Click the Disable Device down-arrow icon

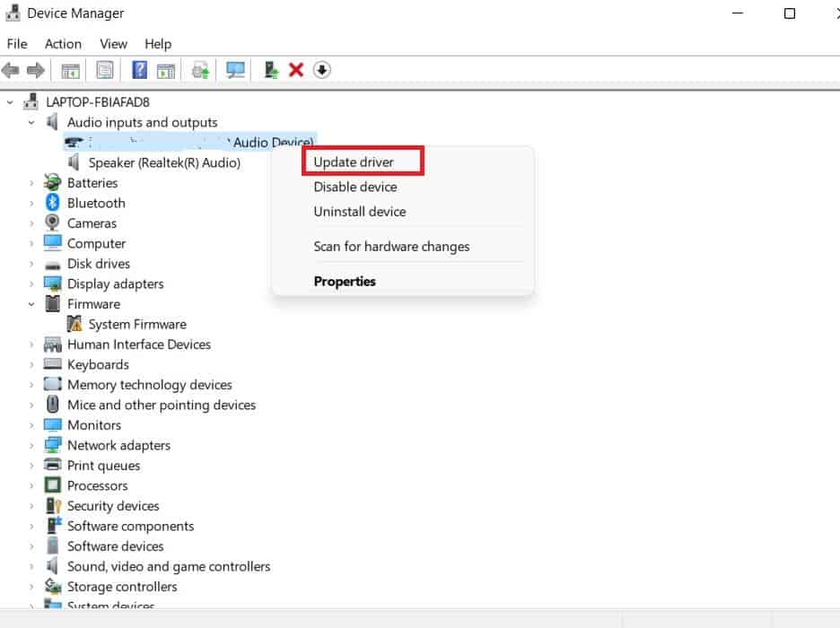coord(321,70)
